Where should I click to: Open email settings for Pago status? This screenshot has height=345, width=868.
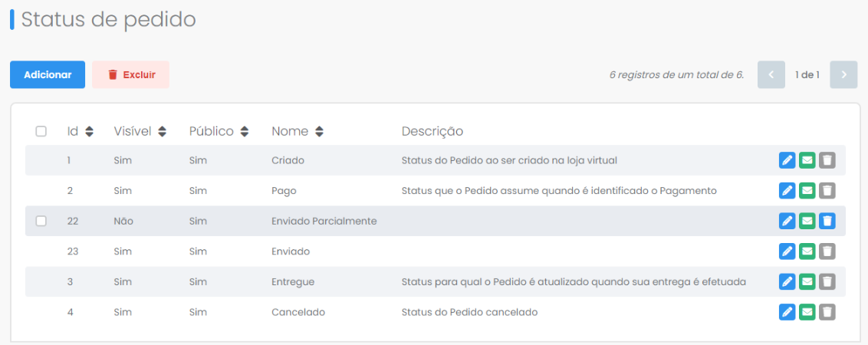click(807, 191)
